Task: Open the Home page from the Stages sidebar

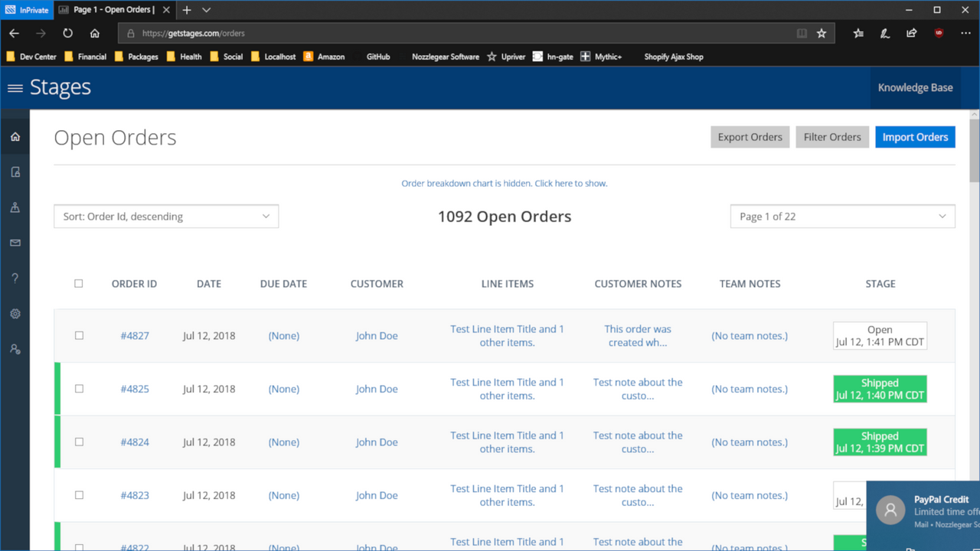Action: (15, 136)
